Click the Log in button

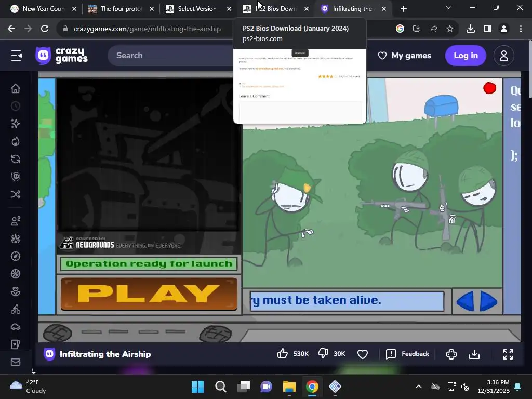click(465, 56)
